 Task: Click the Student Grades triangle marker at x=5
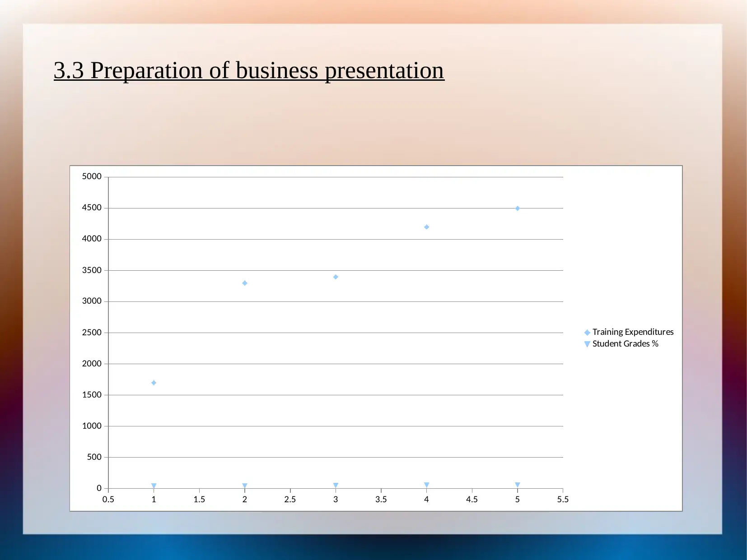pyautogui.click(x=518, y=485)
